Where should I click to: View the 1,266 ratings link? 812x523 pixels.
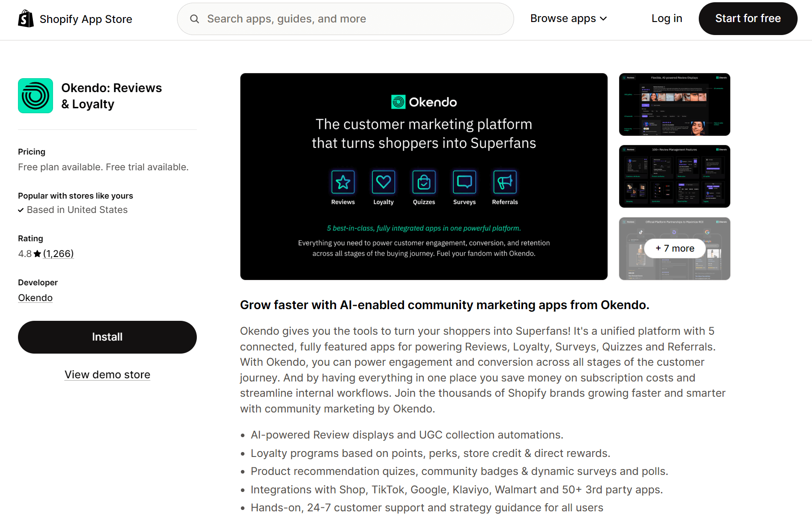pos(58,253)
